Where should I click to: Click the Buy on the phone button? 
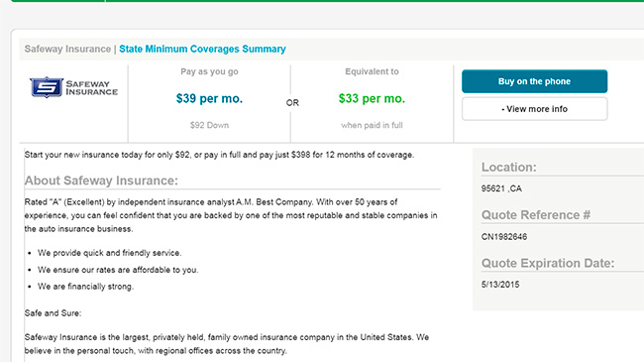(534, 81)
